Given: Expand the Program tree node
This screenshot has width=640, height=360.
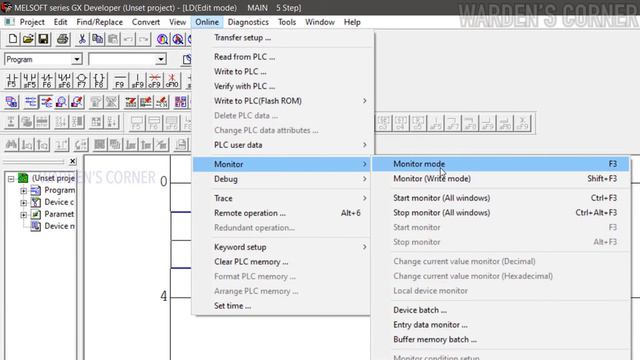Looking at the screenshot, I should coord(24,191).
